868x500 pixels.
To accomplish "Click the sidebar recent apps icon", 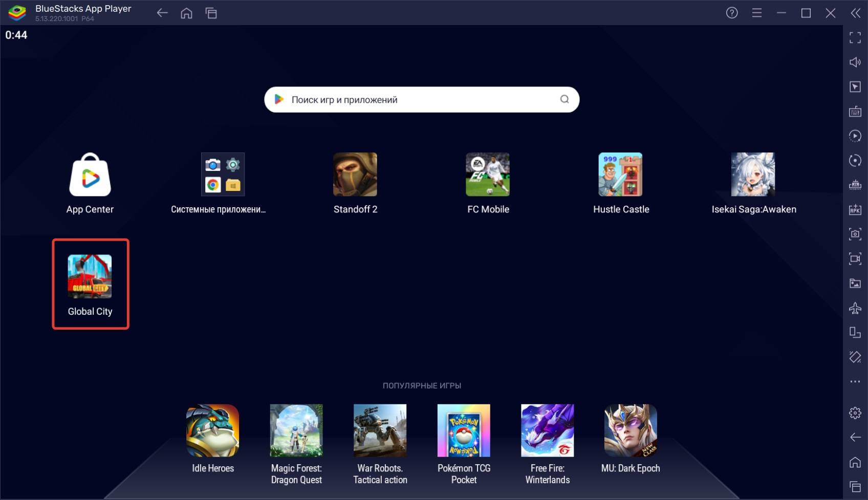I will pos(855,486).
